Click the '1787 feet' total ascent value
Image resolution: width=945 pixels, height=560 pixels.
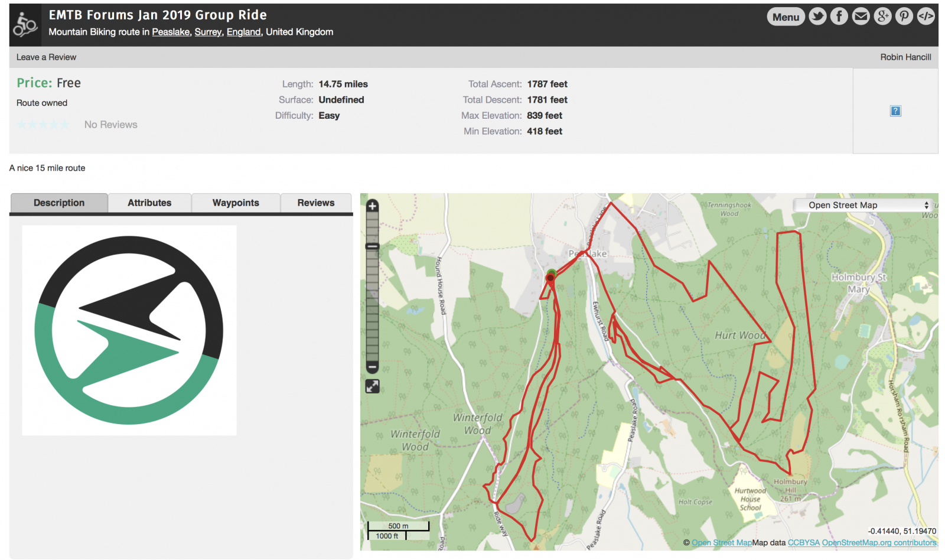548,84
